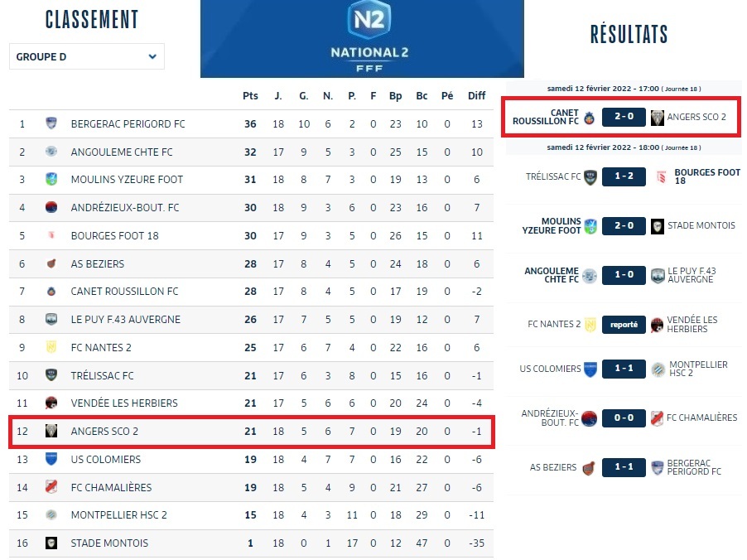Viewport: 747px width, 560px height.
Task: Open the Angouleme Chte FC team link in standings
Action: (122, 152)
